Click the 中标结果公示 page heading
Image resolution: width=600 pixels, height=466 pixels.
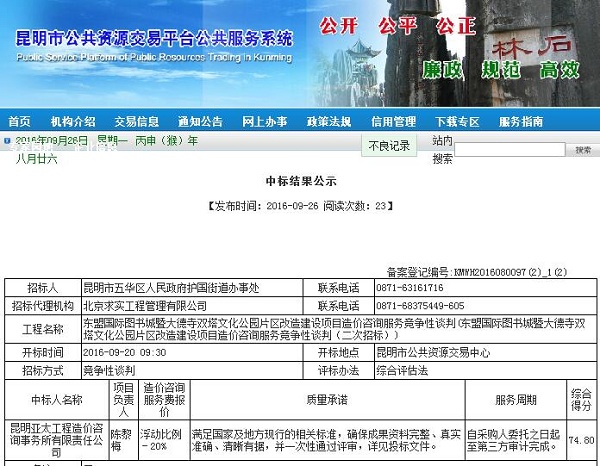coord(300,181)
